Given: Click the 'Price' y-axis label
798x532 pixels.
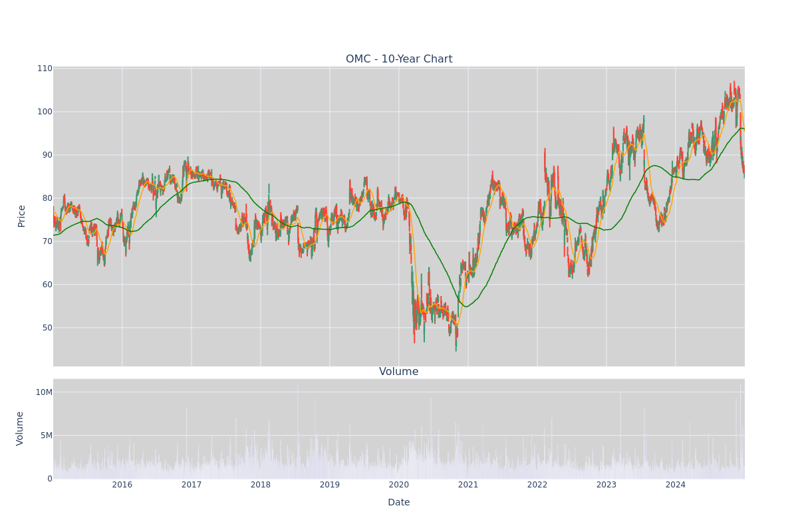Looking at the screenshot, I should (x=21, y=216).
